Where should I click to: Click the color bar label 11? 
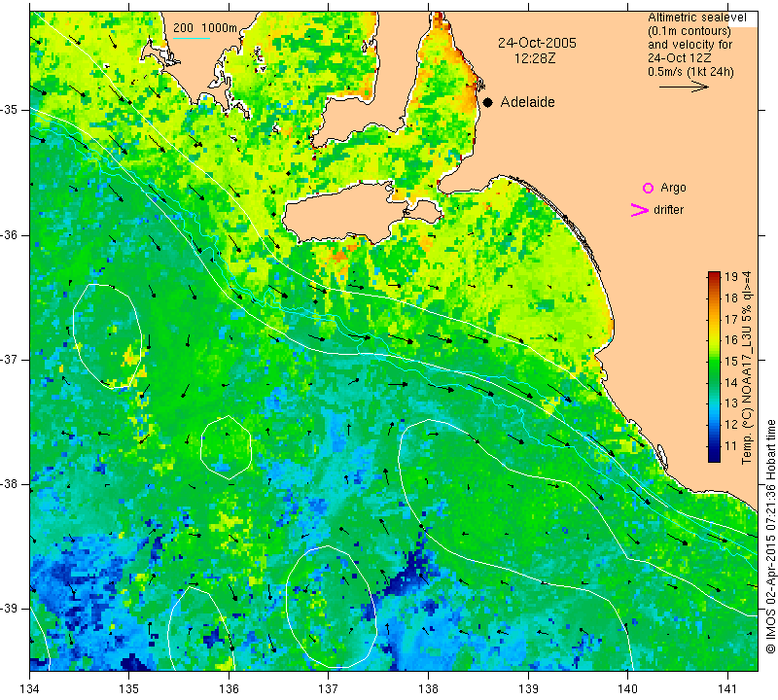click(731, 446)
